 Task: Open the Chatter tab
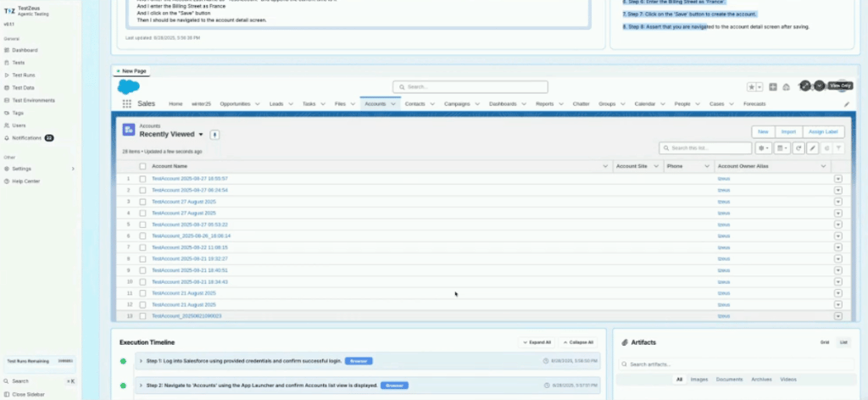click(x=581, y=104)
